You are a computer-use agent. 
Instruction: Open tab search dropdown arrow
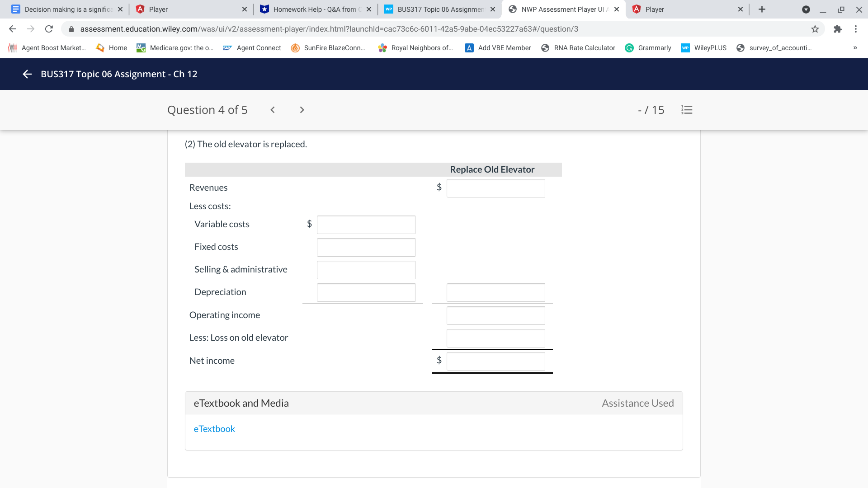(806, 9)
